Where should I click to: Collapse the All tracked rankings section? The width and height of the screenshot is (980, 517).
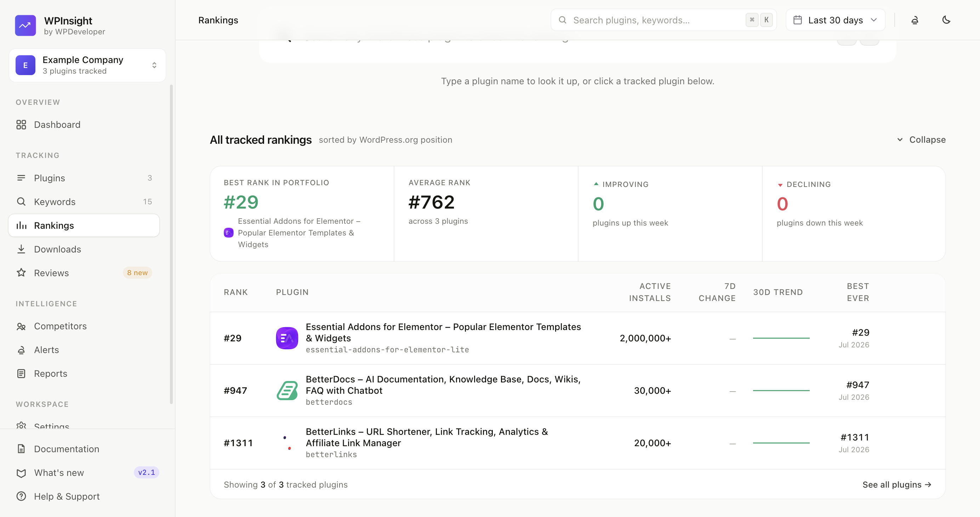click(921, 140)
